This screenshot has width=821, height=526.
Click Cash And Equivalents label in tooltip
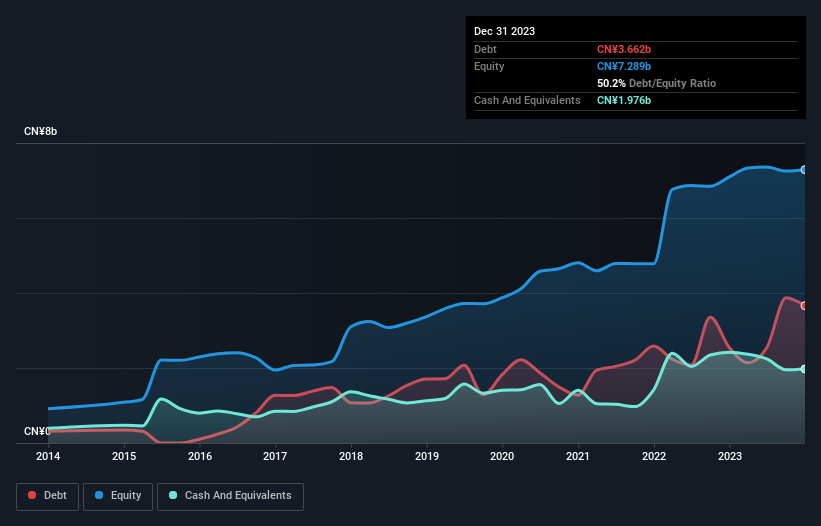527,100
